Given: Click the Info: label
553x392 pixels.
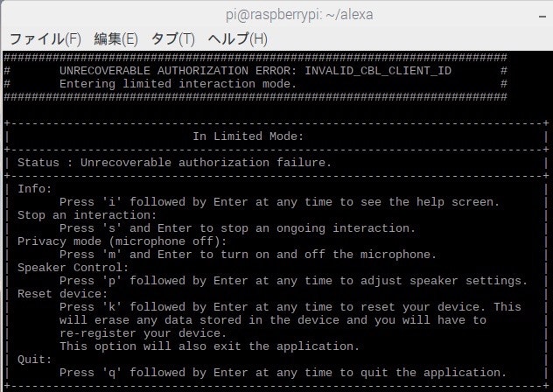Looking at the screenshot, I should 35,189.
